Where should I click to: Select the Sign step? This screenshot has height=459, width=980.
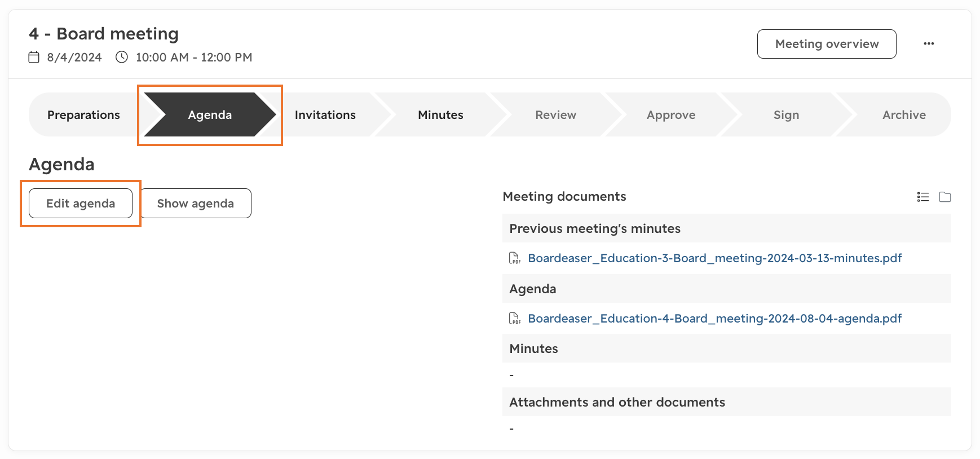pos(787,115)
